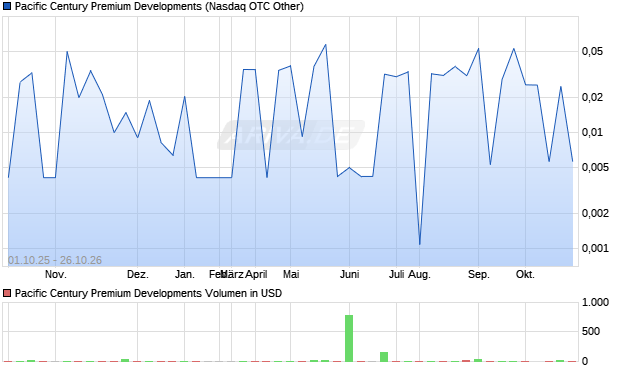The height and width of the screenshot is (371, 620).
Task: Click the second-tallest green volume bar before Juli
Action: [x=384, y=357]
